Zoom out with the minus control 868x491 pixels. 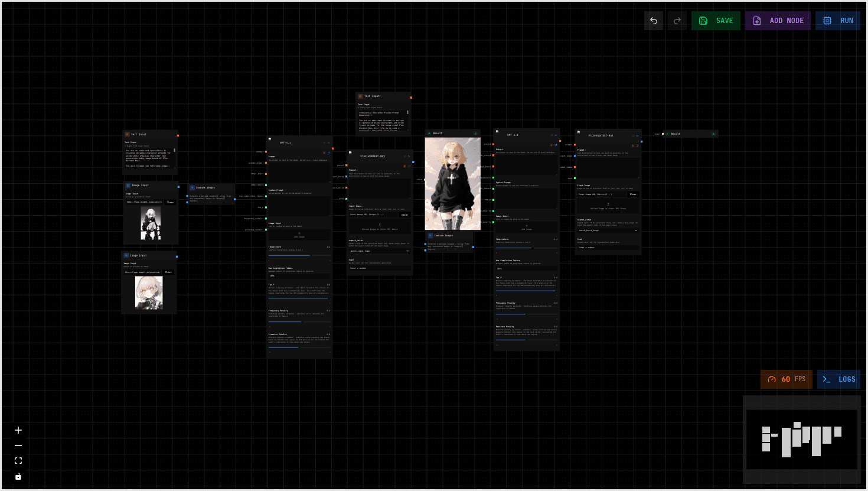[18, 446]
